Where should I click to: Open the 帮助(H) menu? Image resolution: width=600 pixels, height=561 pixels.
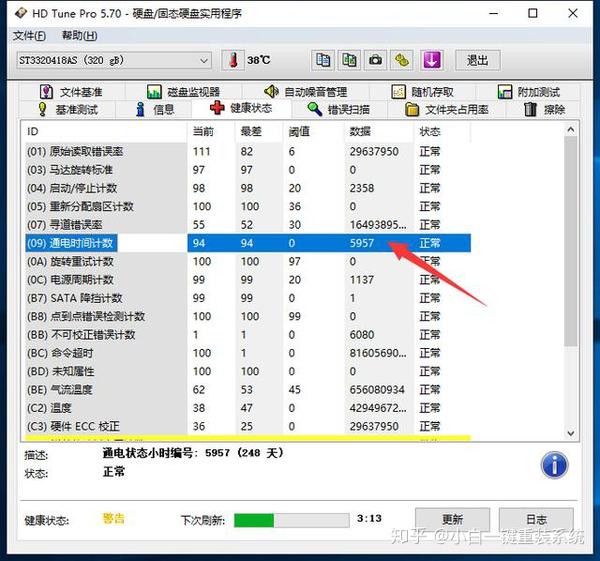(x=80, y=36)
